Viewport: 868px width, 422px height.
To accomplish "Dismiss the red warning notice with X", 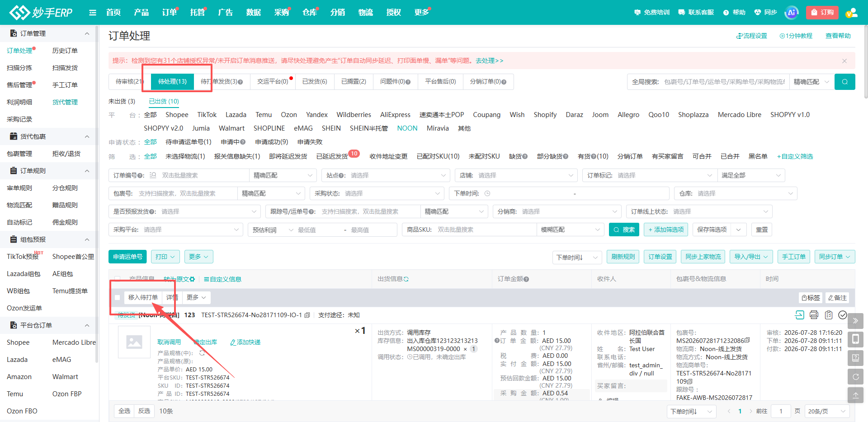I will tap(844, 61).
